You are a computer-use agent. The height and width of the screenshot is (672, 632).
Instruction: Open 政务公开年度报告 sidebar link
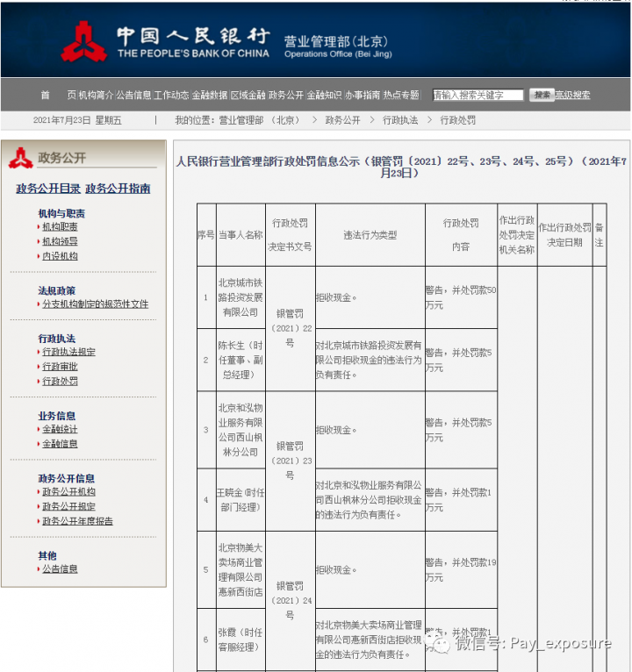pyautogui.click(x=77, y=521)
